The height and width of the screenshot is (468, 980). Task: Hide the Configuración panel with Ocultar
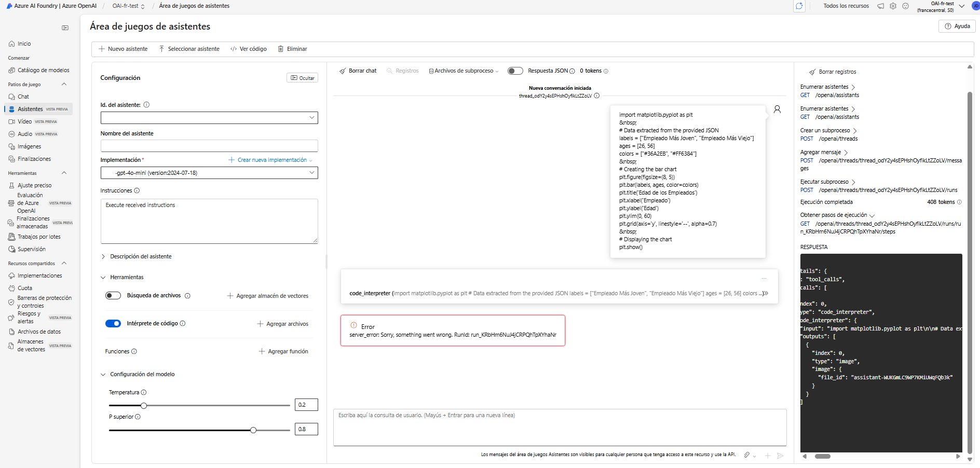(x=302, y=78)
